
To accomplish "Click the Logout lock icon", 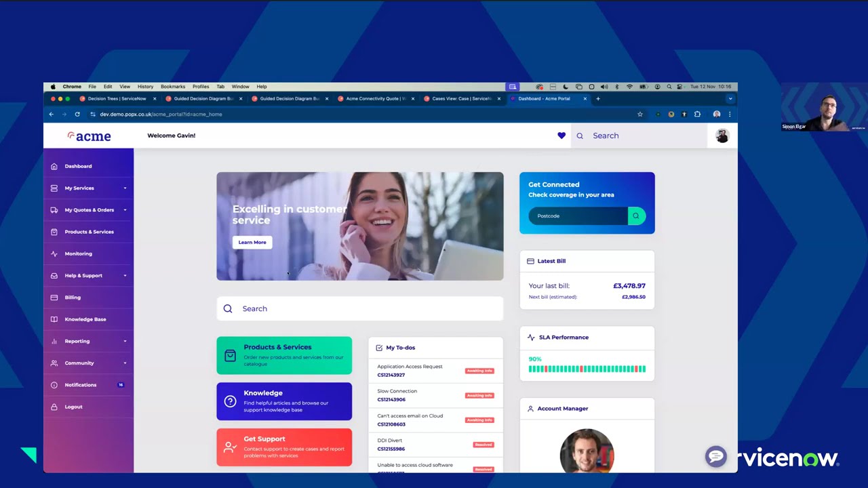I will pos(54,407).
